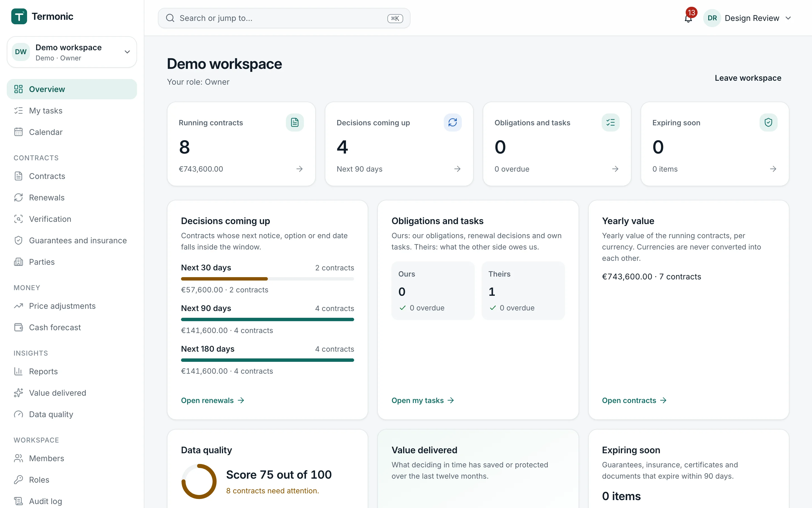Focus the Search or jump to field
812x508 pixels.
coord(284,18)
